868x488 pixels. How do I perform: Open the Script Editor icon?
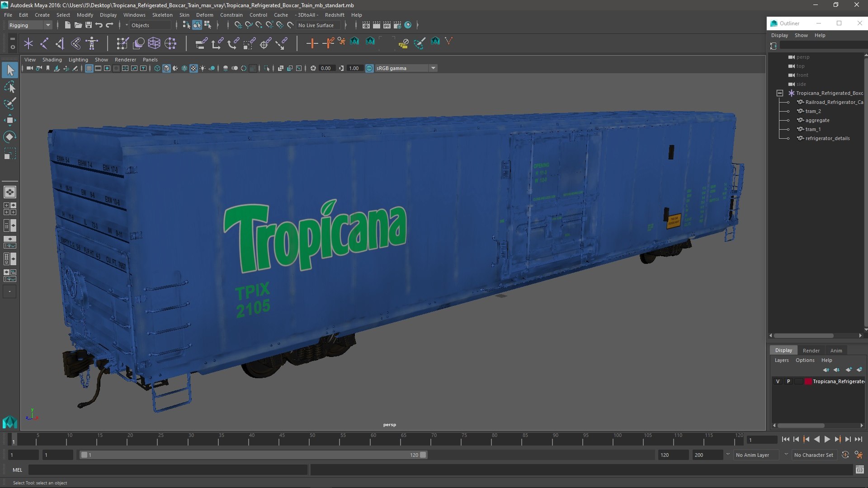(x=859, y=470)
